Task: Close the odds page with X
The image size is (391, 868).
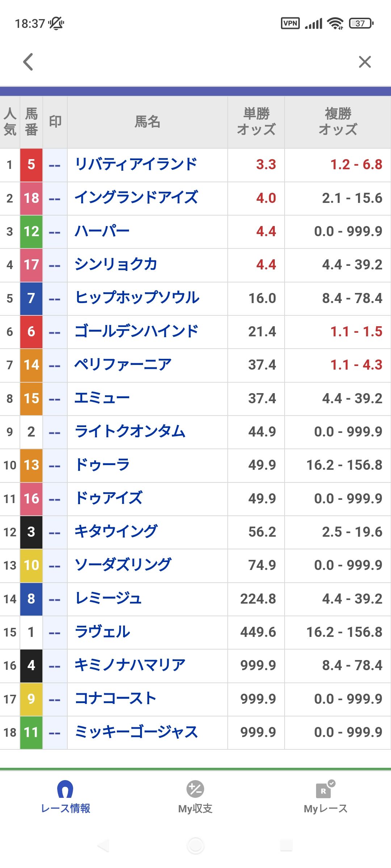Action: click(365, 62)
